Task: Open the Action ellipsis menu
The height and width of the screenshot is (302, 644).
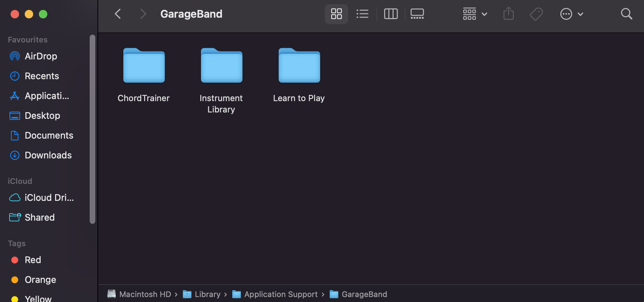Action: click(x=572, y=14)
